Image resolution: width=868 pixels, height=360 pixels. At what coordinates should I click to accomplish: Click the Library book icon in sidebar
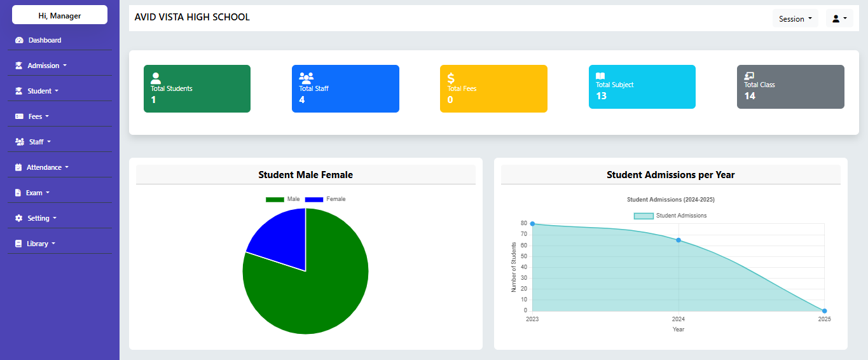(x=18, y=244)
